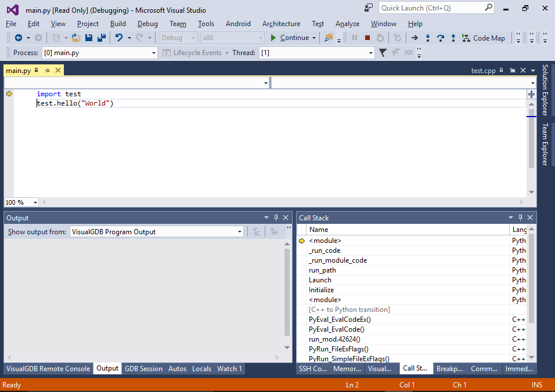Screen dimensions: 555x392
Task: Click the Stop Debugging red square icon
Action: (367, 38)
